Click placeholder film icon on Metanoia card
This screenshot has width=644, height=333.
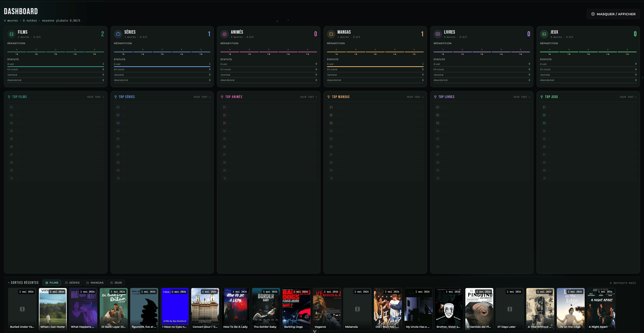coord(357,309)
